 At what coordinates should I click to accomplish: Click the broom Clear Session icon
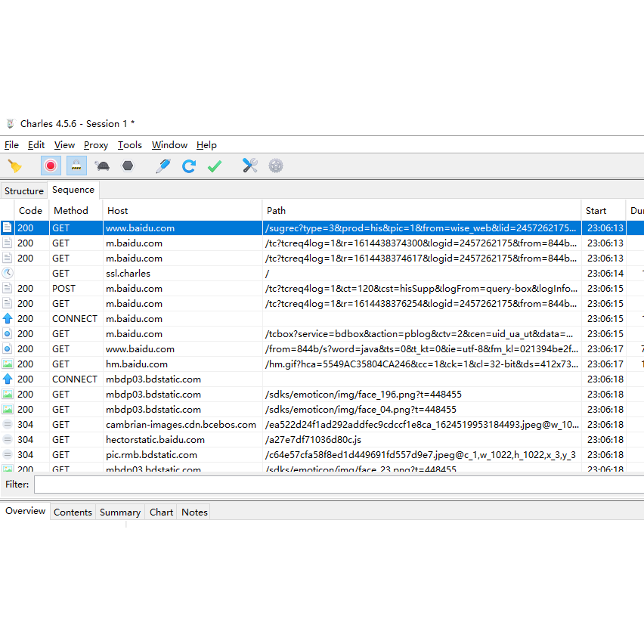click(15, 166)
